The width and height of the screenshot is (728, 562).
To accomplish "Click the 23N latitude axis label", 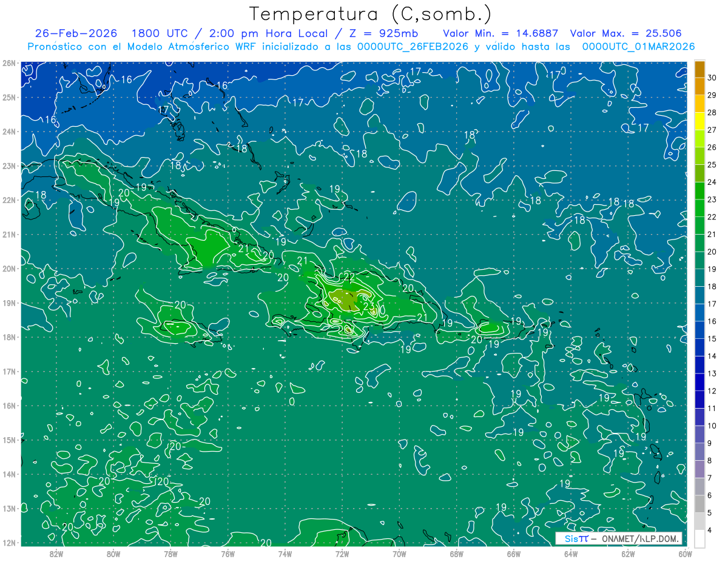I will point(8,166).
